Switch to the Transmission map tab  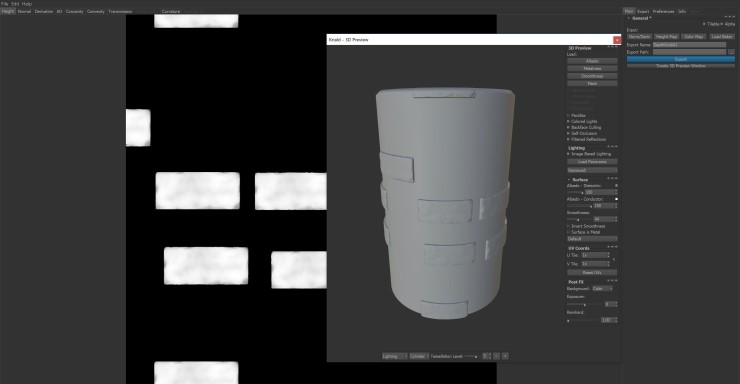[x=120, y=11]
